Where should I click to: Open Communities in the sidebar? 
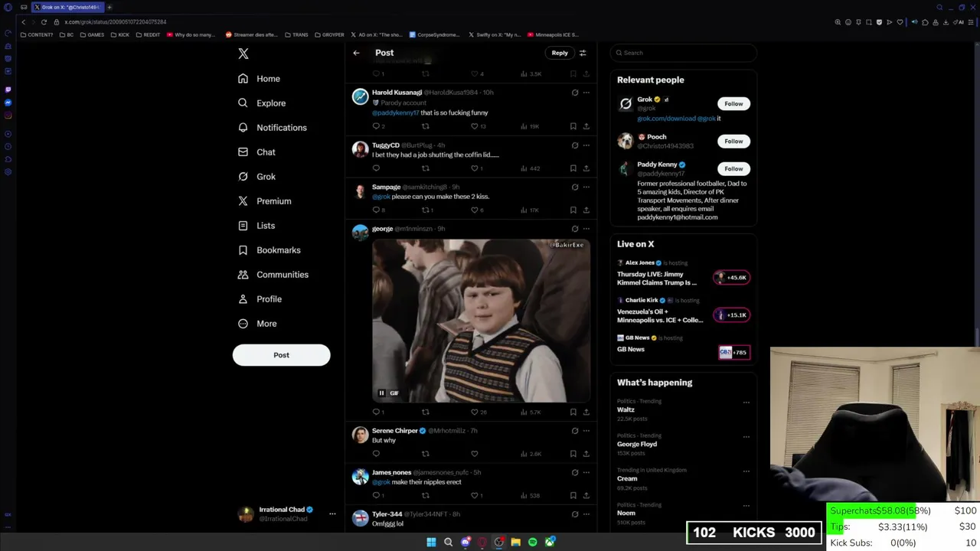[273, 275]
